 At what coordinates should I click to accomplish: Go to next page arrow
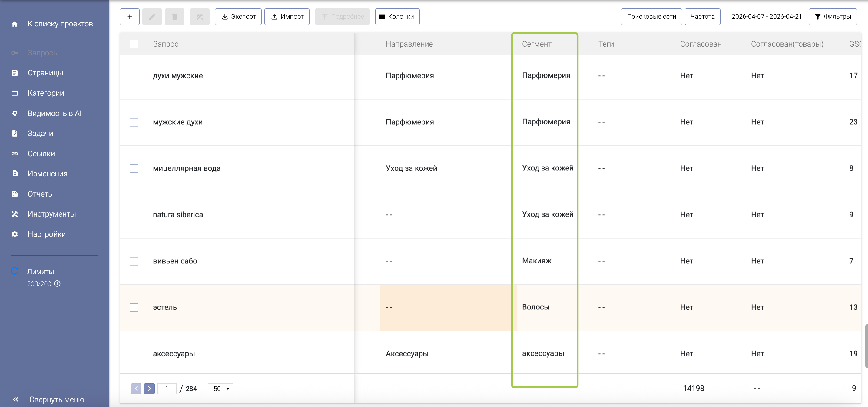pos(149,389)
